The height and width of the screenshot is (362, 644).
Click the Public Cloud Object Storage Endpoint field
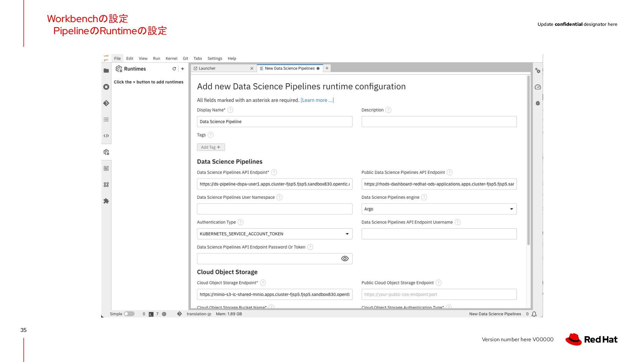coord(439,295)
